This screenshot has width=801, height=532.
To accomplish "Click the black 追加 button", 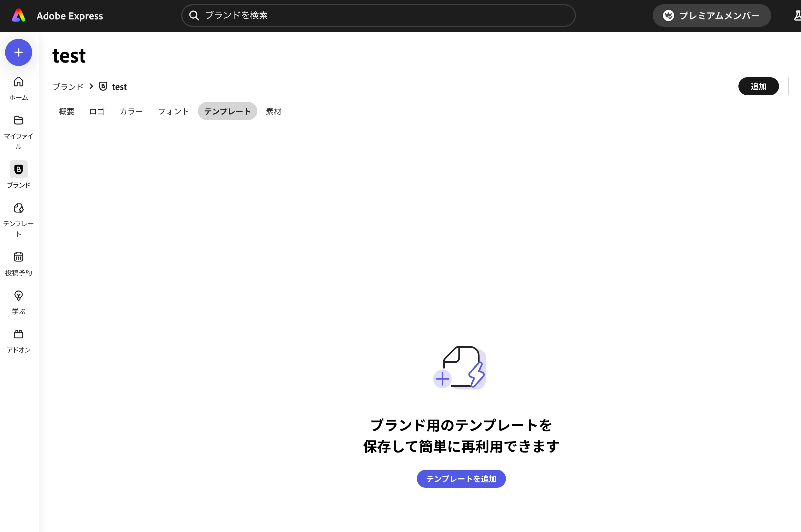I will tap(758, 87).
